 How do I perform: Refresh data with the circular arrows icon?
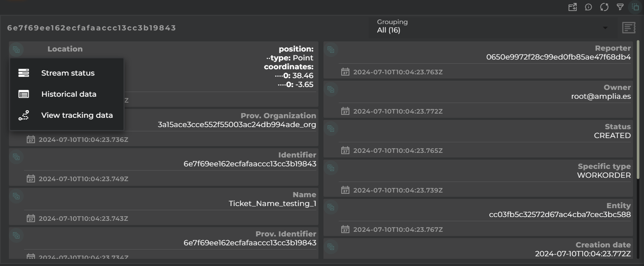point(604,7)
